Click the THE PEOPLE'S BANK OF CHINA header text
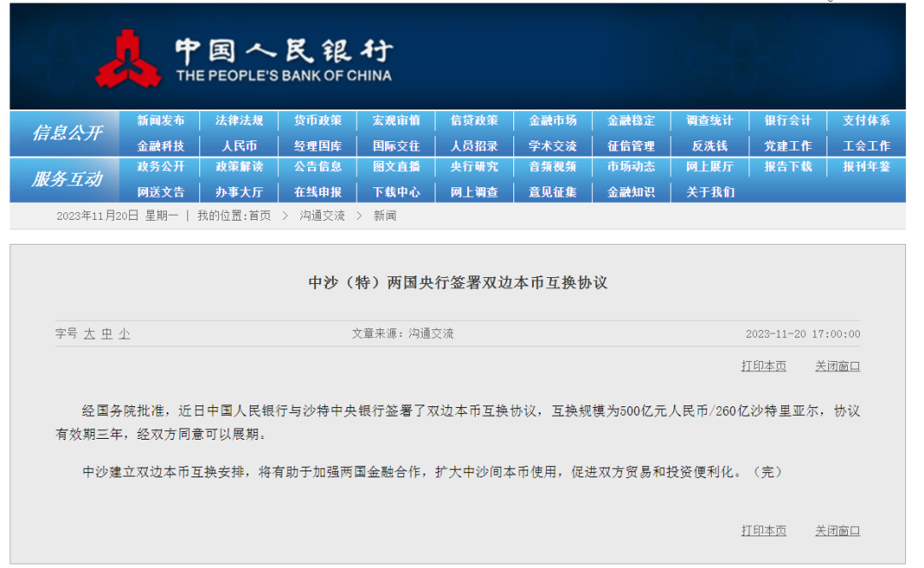Viewport: 924px width, 568px height. click(284, 75)
